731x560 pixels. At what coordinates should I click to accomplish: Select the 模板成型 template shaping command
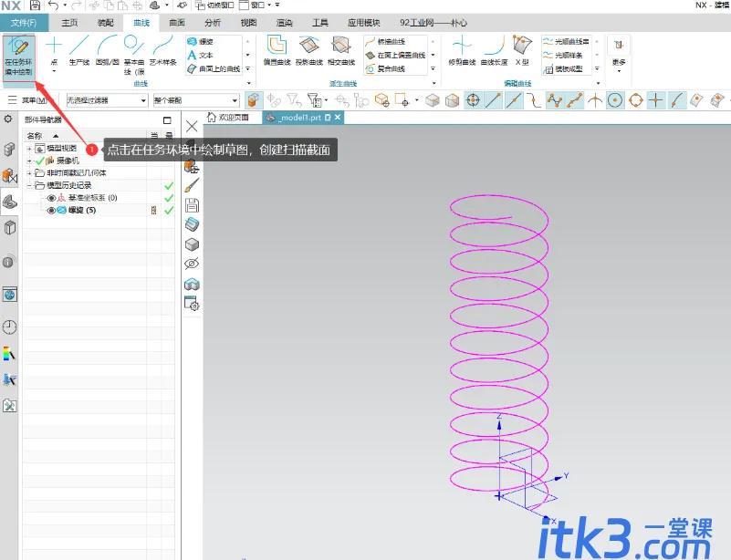[563, 69]
